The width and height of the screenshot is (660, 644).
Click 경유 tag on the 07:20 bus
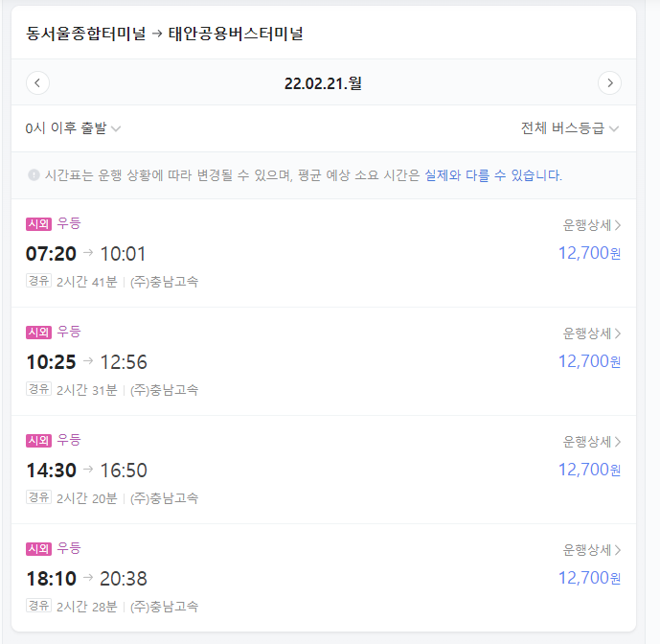pos(38,282)
